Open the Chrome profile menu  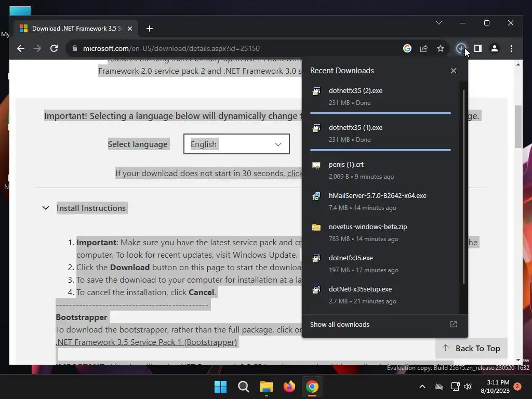(x=495, y=48)
